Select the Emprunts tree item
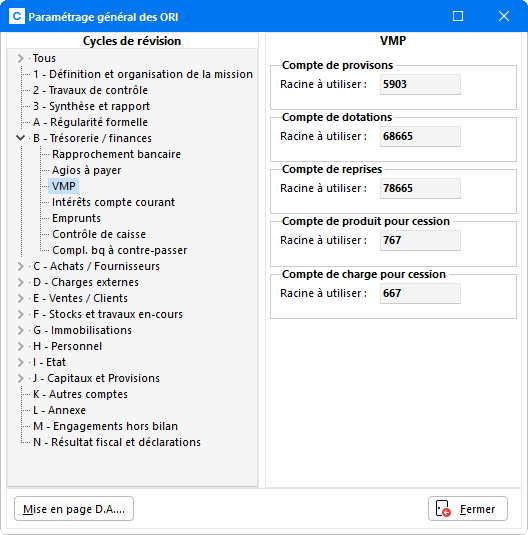The width and height of the screenshot is (528, 535). tap(76, 218)
